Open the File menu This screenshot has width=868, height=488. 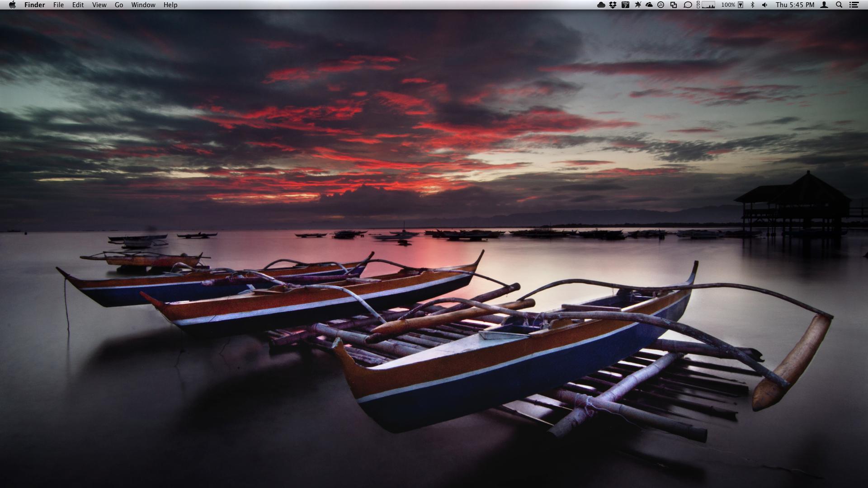point(58,5)
